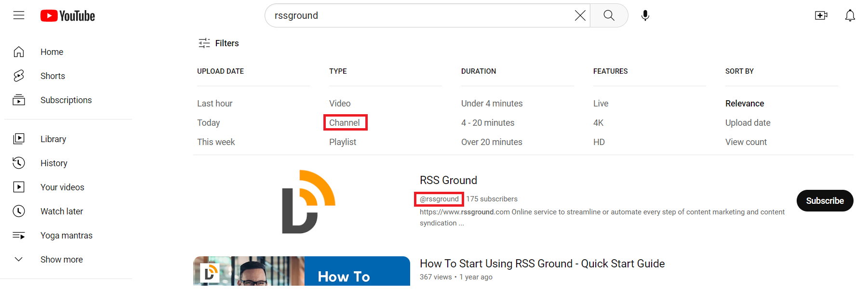
Task: Click the Your videos play icon
Action: coord(19,187)
